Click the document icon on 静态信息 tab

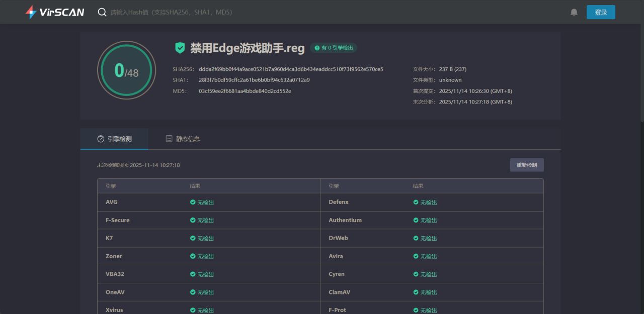(x=169, y=139)
